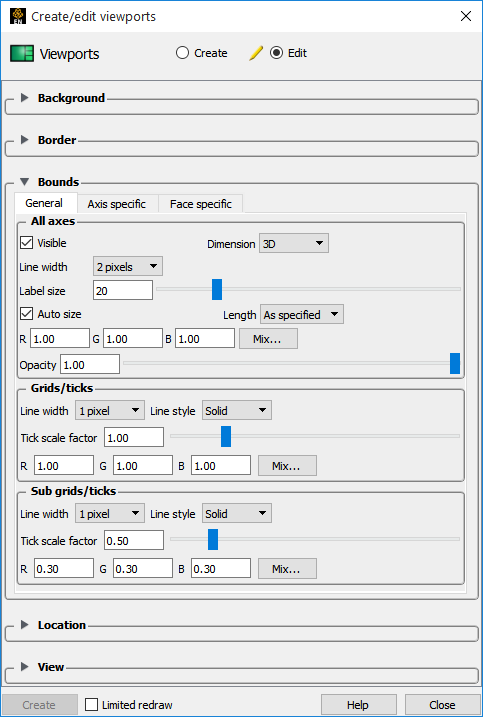Switch to the Axis specific tab

(x=117, y=204)
